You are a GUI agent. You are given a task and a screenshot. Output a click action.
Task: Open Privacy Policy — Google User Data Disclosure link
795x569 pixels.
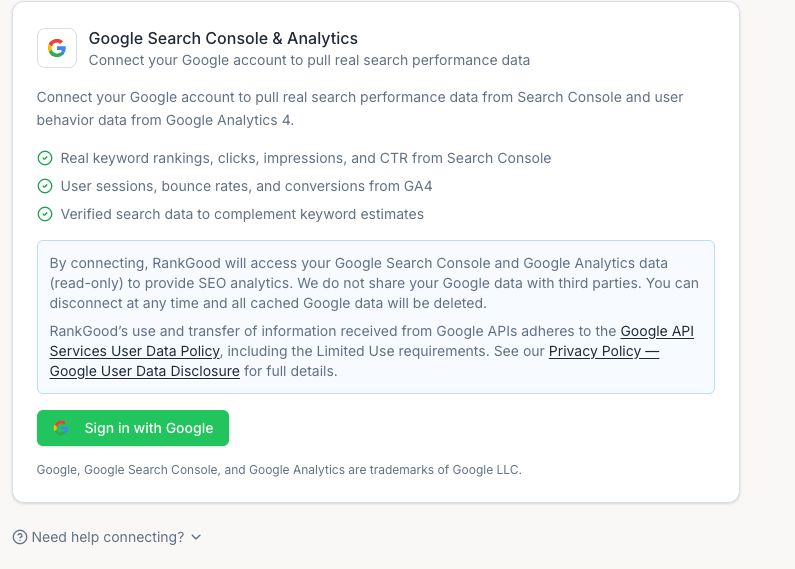click(354, 361)
